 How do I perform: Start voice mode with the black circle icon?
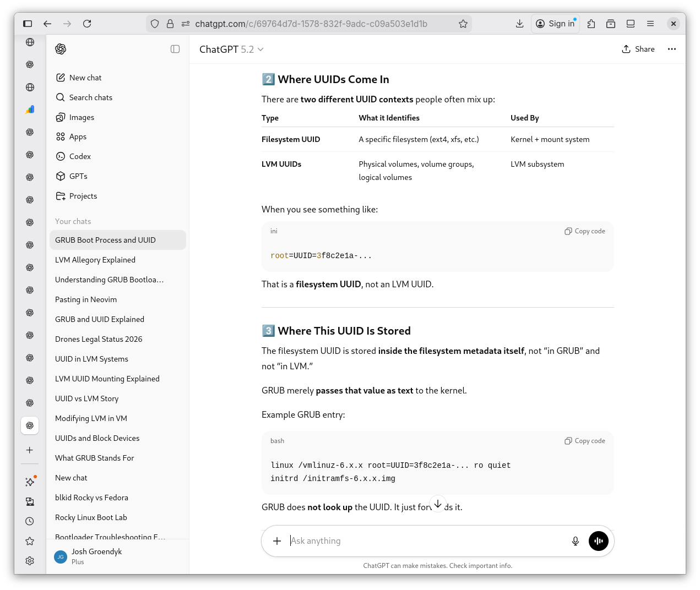(598, 541)
